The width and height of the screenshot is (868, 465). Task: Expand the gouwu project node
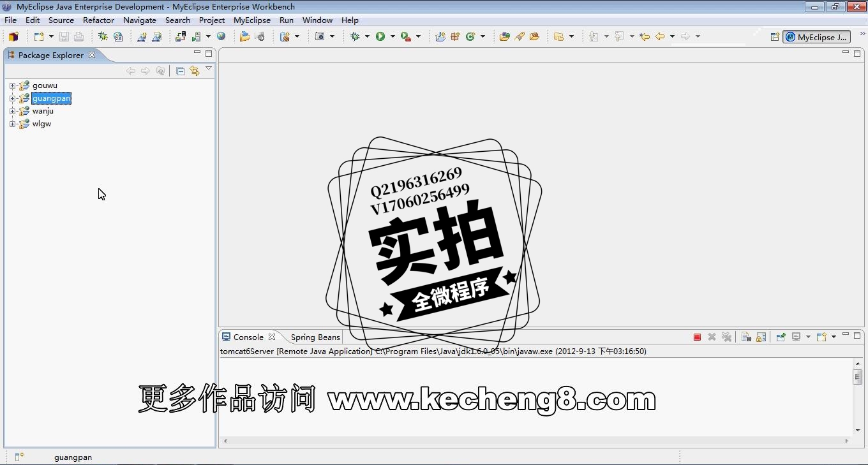pyautogui.click(x=12, y=85)
